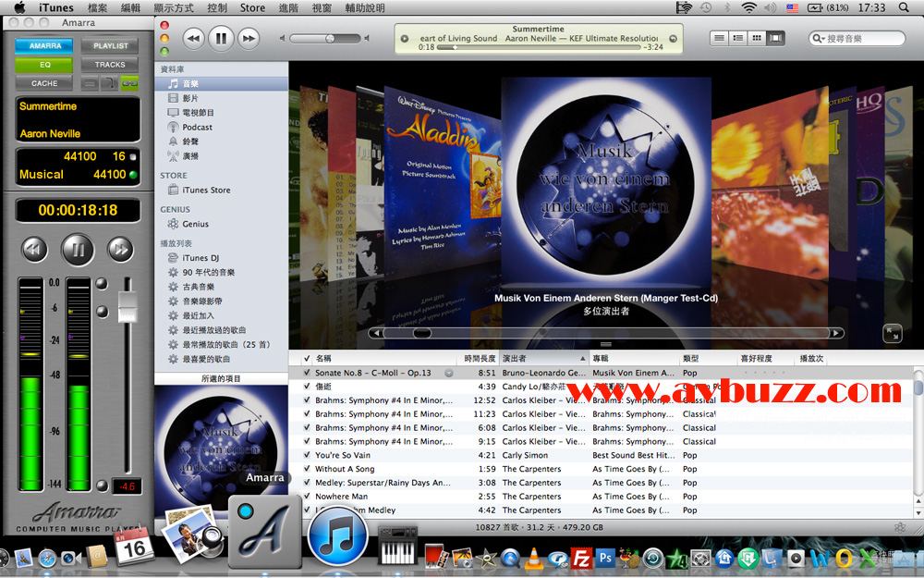The width and height of the screenshot is (924, 578).
Task: Switch iTunes to song list view
Action: 719,38
